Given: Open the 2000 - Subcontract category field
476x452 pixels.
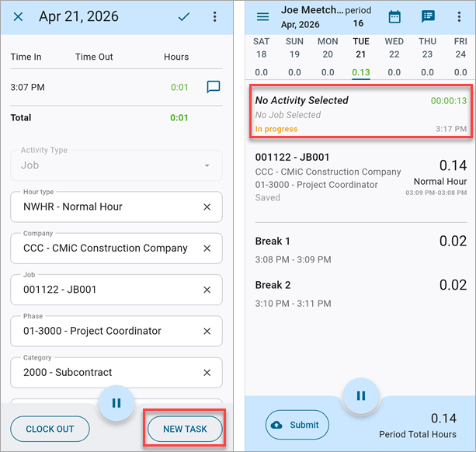Looking at the screenshot, I should click(116, 373).
